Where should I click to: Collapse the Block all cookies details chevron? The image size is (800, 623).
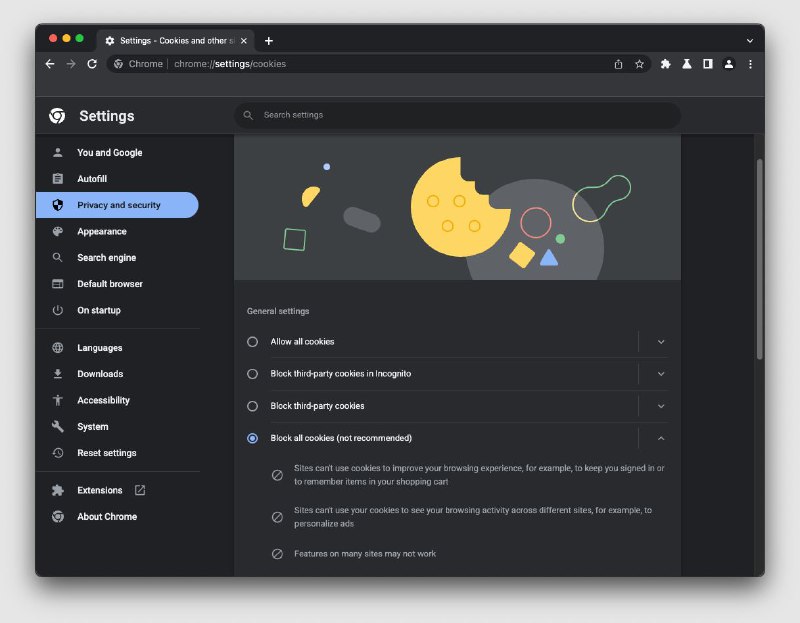point(661,438)
